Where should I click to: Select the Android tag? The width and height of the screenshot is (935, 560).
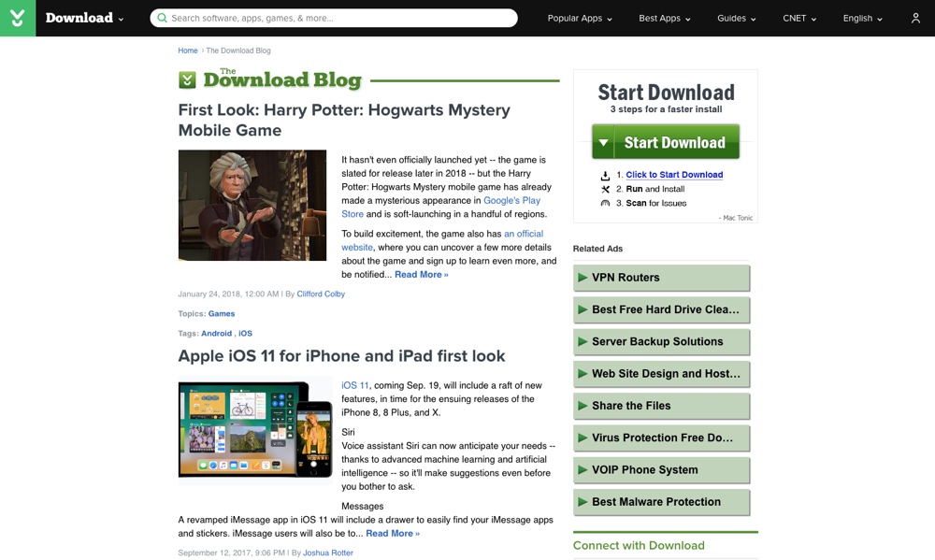217,334
